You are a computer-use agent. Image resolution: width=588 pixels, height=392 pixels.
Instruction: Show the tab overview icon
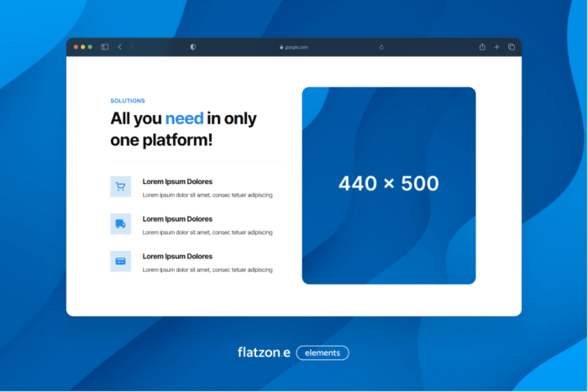tap(511, 47)
